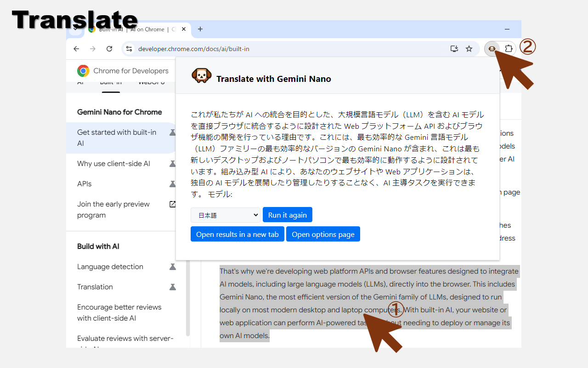Reload the page with refresh icon
Screen dimensions: 588x368
pyautogui.click(x=109, y=49)
